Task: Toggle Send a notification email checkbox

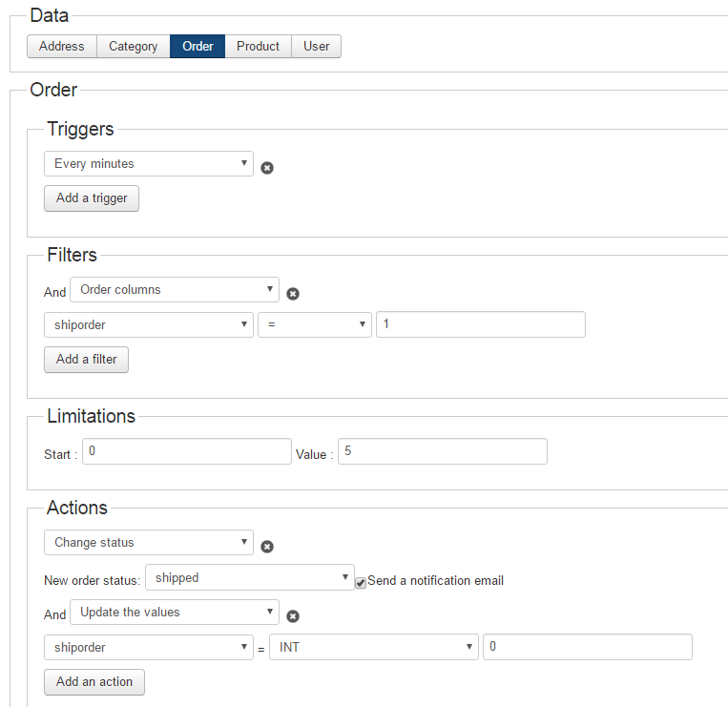Action: (361, 583)
